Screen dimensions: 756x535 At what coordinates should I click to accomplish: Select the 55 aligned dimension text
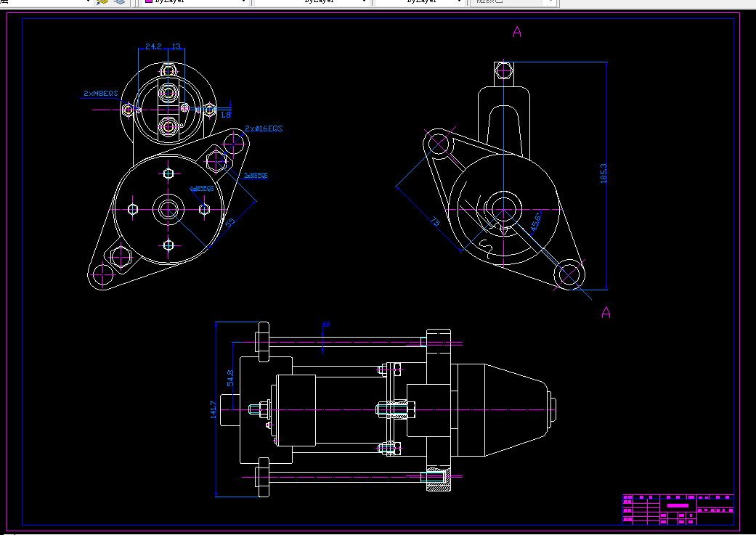click(230, 222)
